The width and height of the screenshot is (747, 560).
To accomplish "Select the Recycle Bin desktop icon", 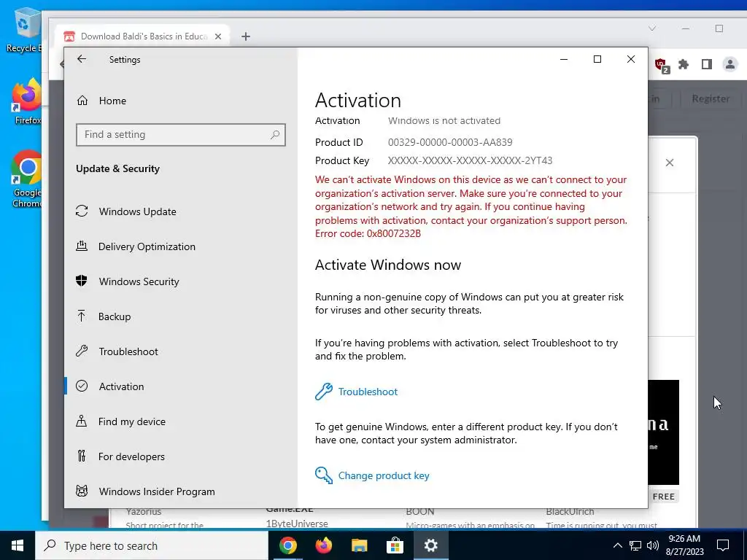I will click(x=24, y=31).
